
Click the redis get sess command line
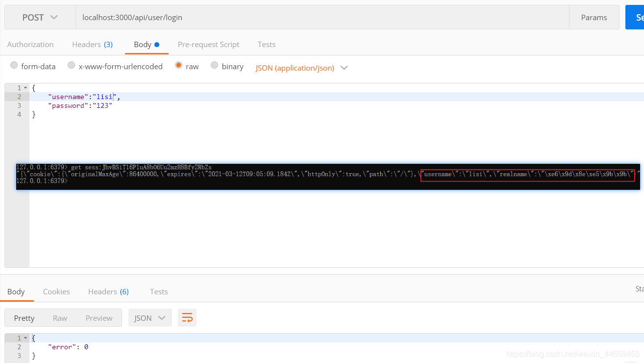tap(114, 167)
